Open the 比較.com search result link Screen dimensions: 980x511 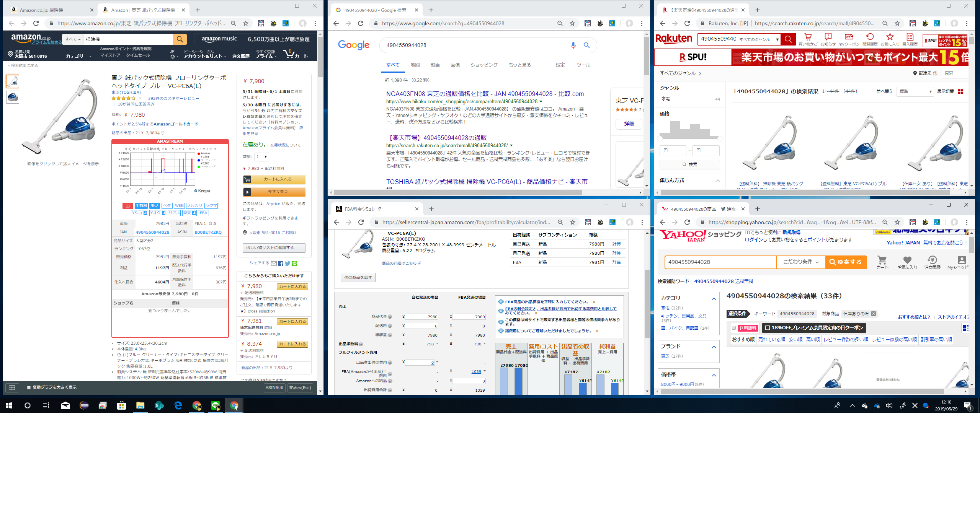click(485, 94)
